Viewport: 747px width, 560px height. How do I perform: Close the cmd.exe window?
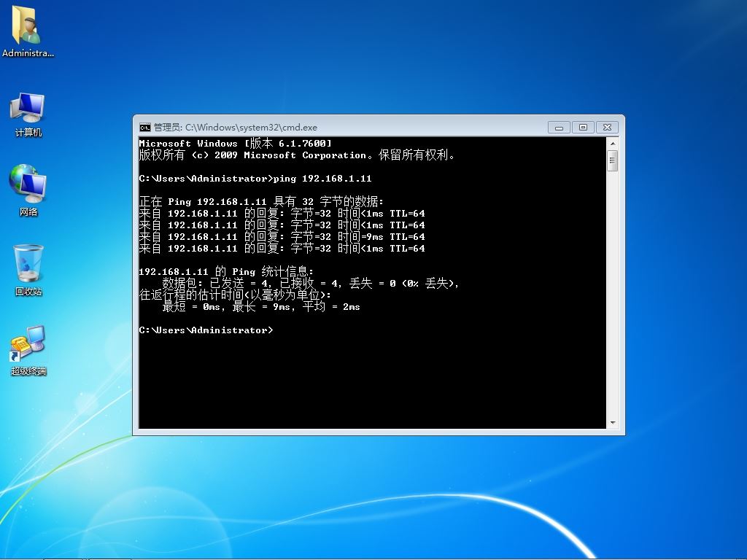point(607,127)
